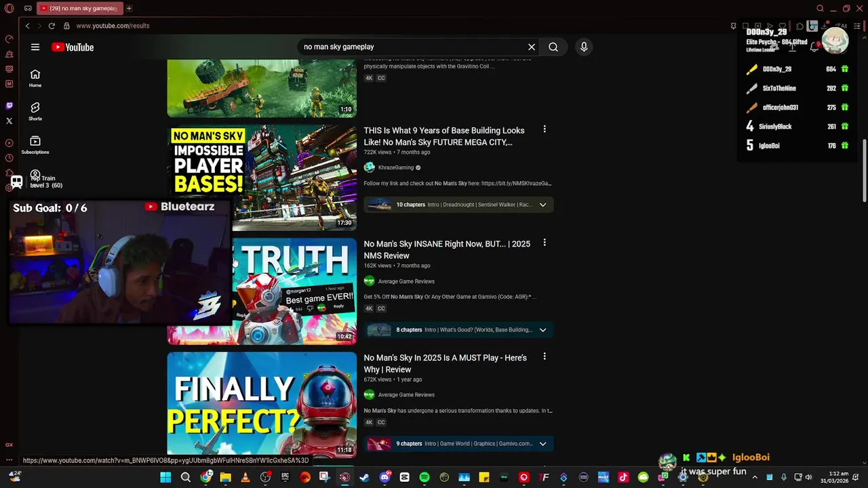This screenshot has height=488, width=868.
Task: Click the Impossible Player Bases thumbnail
Action: tap(262, 178)
